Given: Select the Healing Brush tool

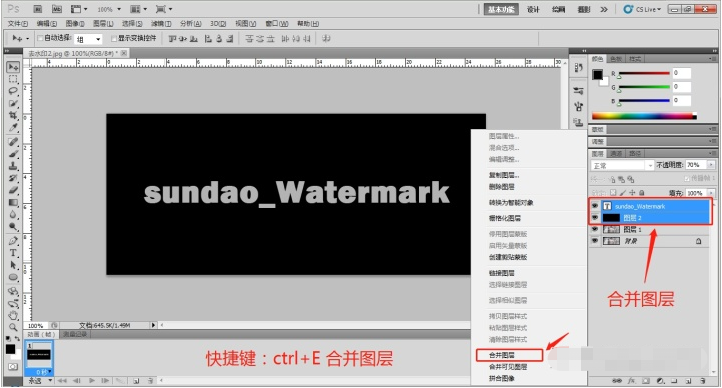Looking at the screenshot, I should coord(13,142).
